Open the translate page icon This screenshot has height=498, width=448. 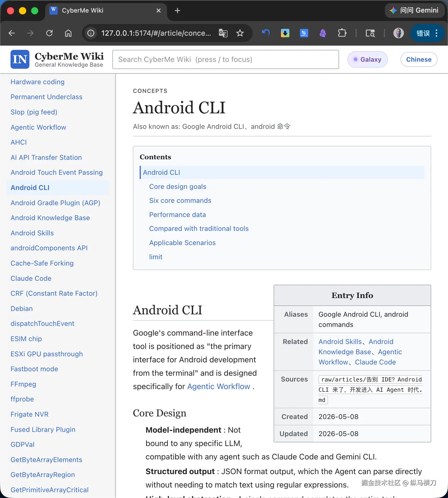pos(223,33)
